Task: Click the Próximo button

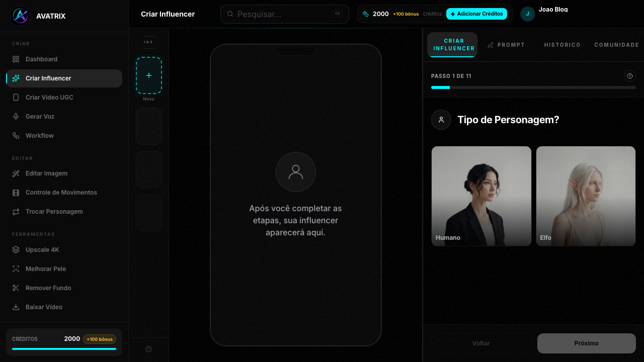Action: point(587,343)
